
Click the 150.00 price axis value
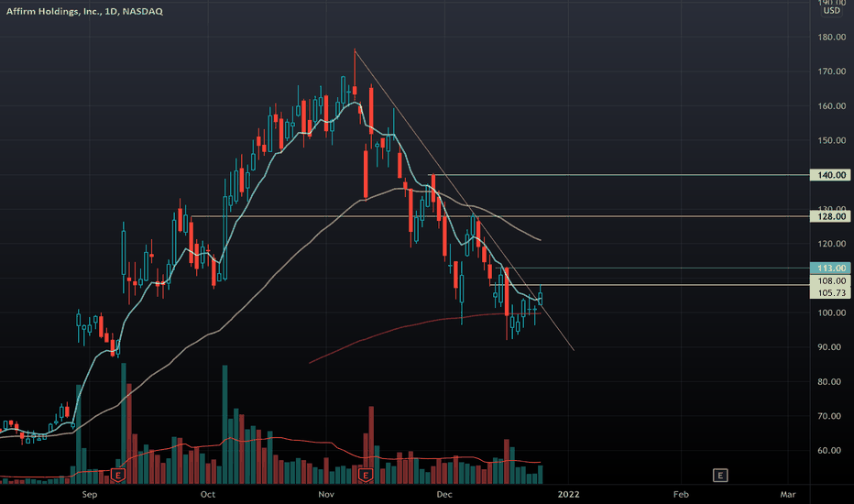832,140
